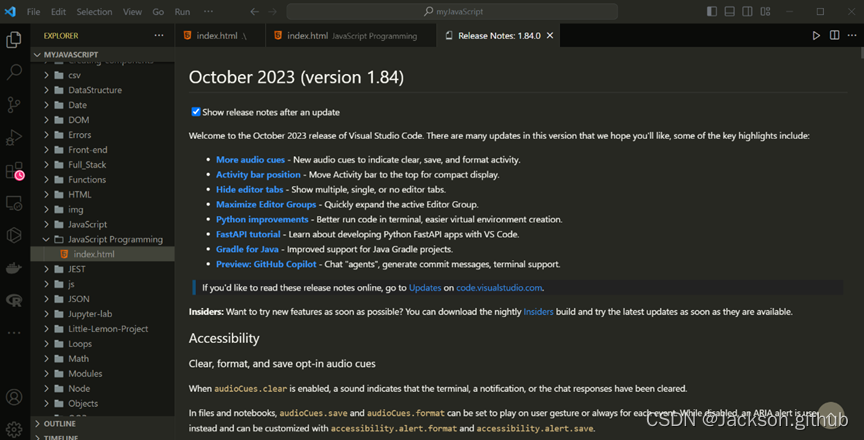Open the More audio cues link

click(x=250, y=159)
